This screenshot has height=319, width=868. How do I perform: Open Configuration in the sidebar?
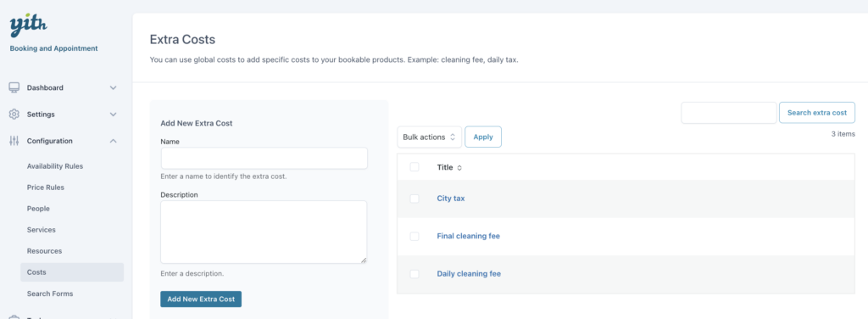(50, 141)
